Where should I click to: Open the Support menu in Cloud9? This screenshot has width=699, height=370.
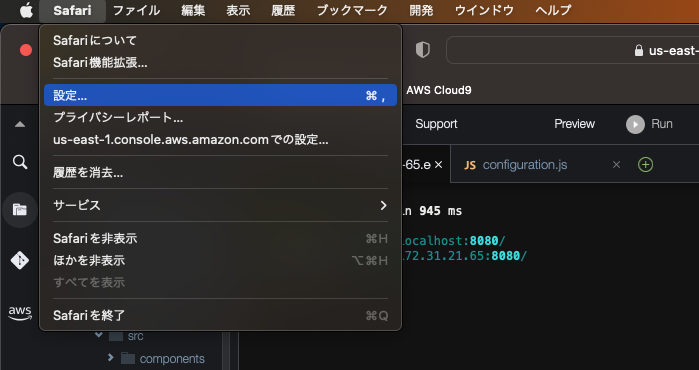pyautogui.click(x=436, y=124)
